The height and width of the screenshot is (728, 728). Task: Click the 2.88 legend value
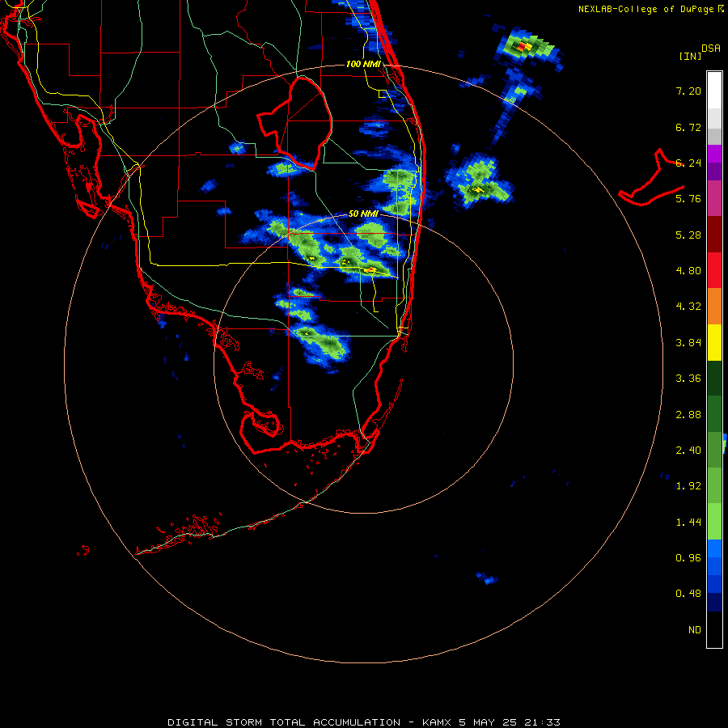tap(688, 415)
